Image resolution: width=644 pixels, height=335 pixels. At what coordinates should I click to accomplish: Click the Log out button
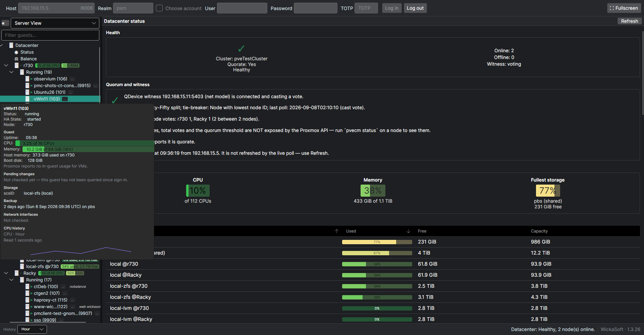pos(415,8)
